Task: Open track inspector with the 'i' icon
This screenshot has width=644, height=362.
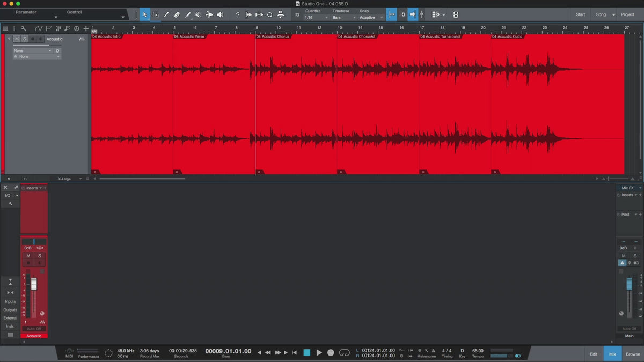Action: (14, 28)
